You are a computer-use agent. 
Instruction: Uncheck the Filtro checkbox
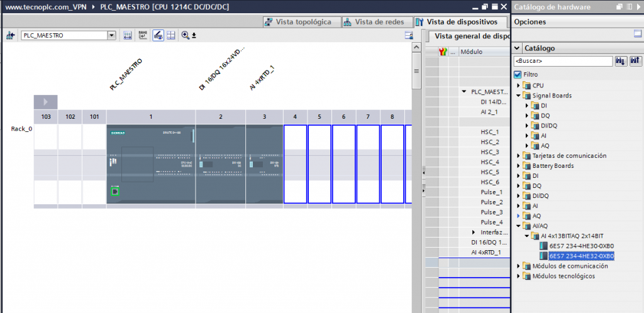518,74
